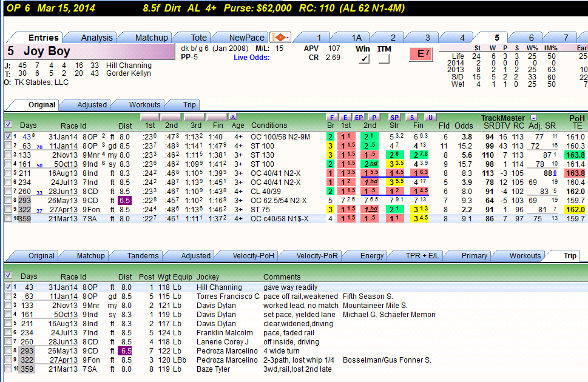Click the P pace filter button

[373, 118]
